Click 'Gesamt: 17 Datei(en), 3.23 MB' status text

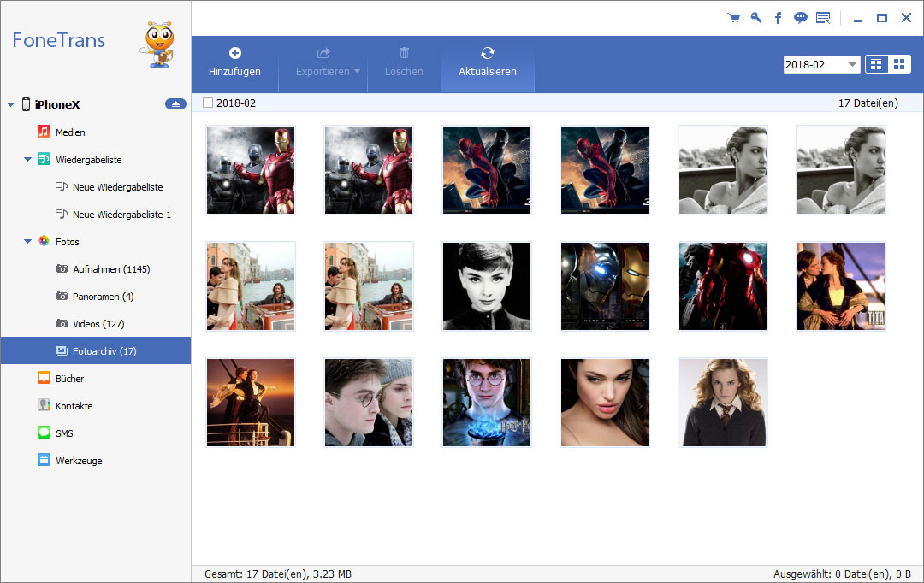pos(277,574)
